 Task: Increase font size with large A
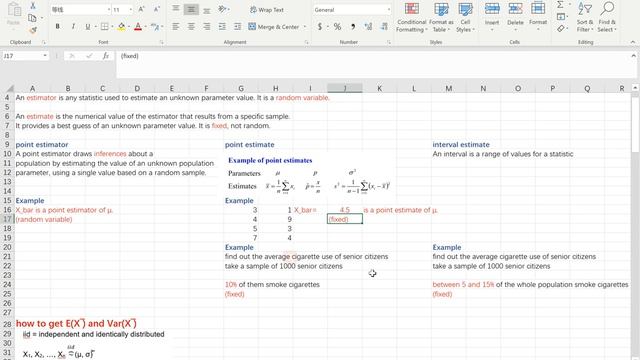(141, 9)
